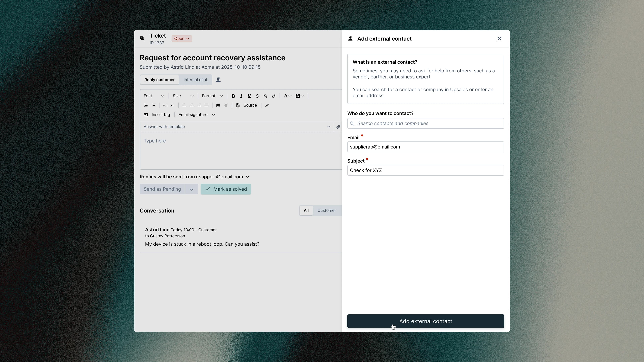This screenshot has width=644, height=362.
Task: Filter conversation by Customer tab
Action: (327, 210)
